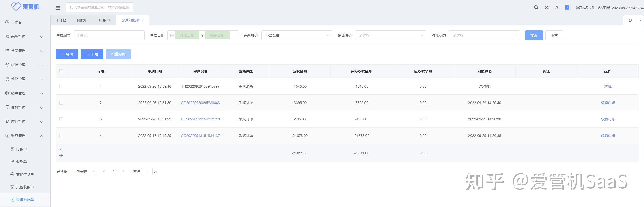This screenshot has height=207, width=644.
Task: Open order link CG20220919164312713
Action: (x=200, y=119)
